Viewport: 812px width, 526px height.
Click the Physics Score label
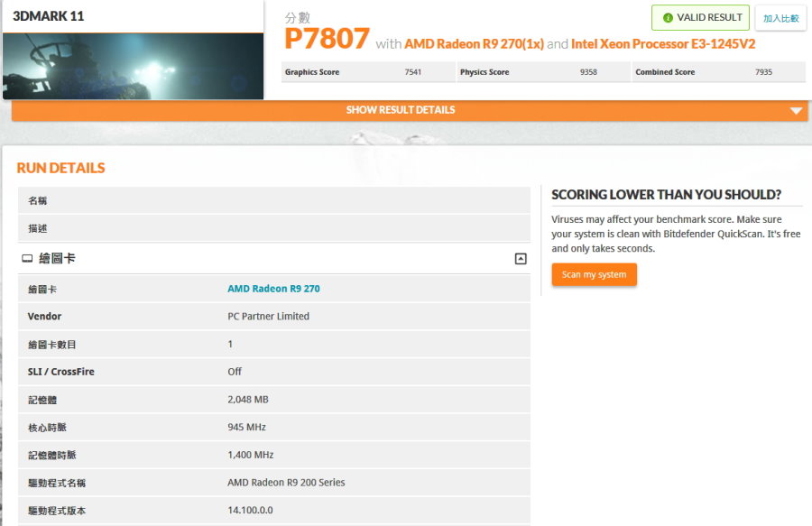pos(484,72)
